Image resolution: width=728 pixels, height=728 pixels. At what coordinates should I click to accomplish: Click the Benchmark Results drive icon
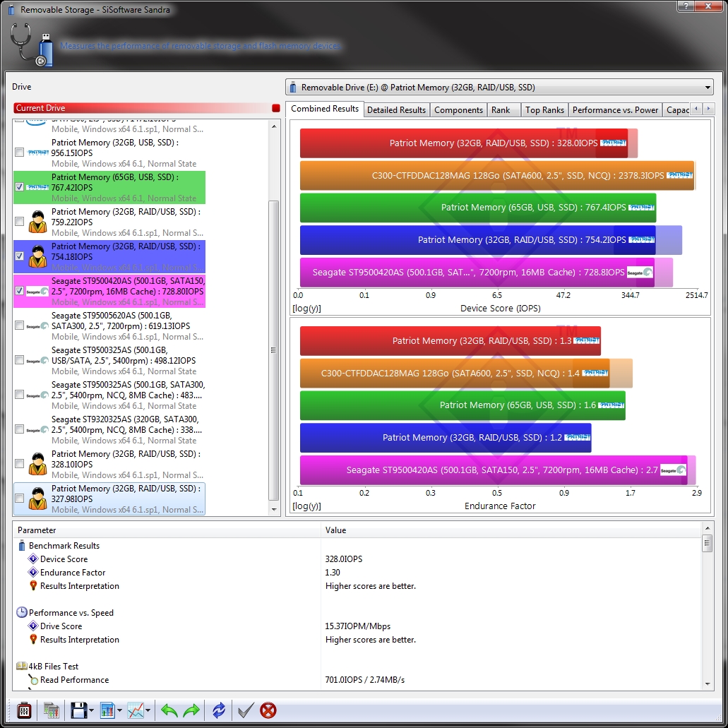click(21, 546)
